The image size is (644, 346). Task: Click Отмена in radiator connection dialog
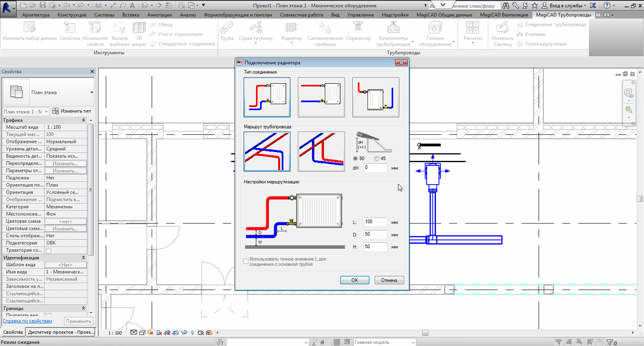pyautogui.click(x=389, y=280)
